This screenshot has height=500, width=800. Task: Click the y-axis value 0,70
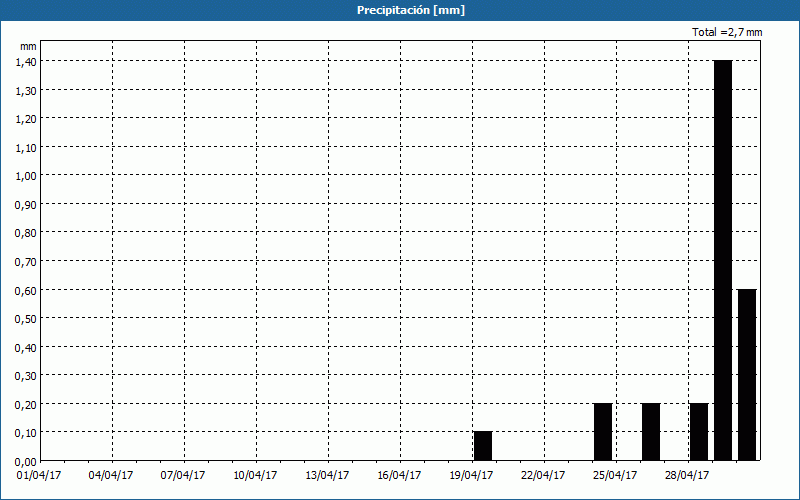click(25, 262)
